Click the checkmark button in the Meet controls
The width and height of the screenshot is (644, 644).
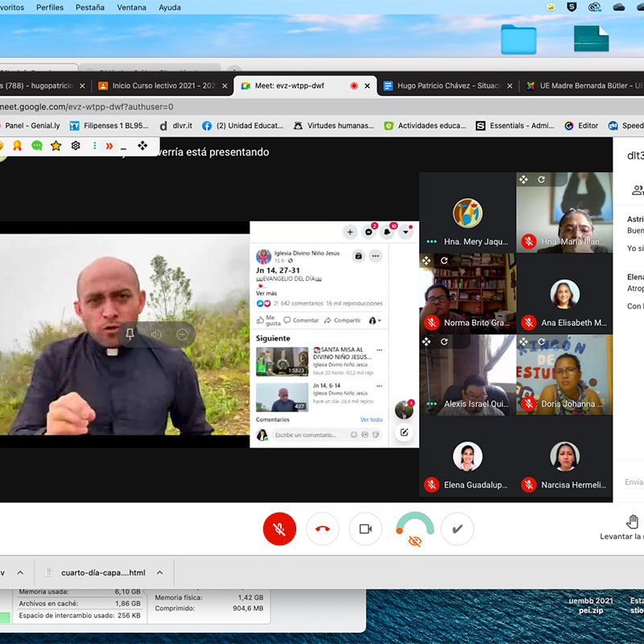pos(457,529)
